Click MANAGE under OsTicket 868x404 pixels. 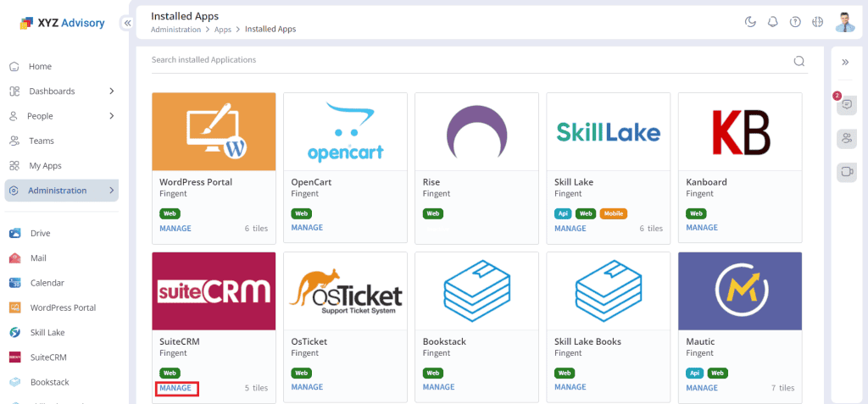point(307,387)
